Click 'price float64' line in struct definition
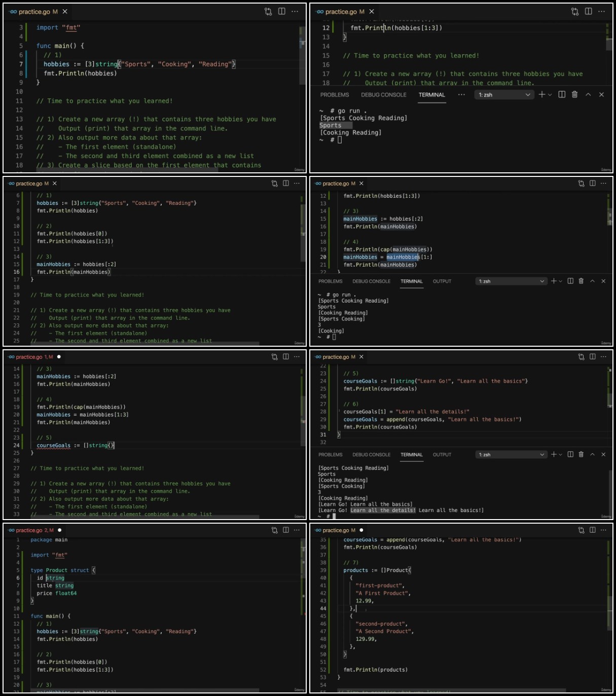The width and height of the screenshot is (616, 696). point(57,593)
